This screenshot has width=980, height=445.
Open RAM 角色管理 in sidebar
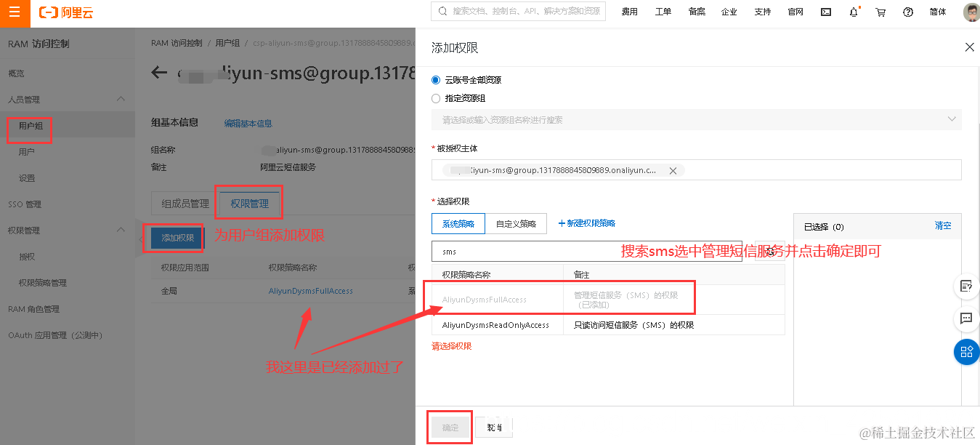[33, 309]
